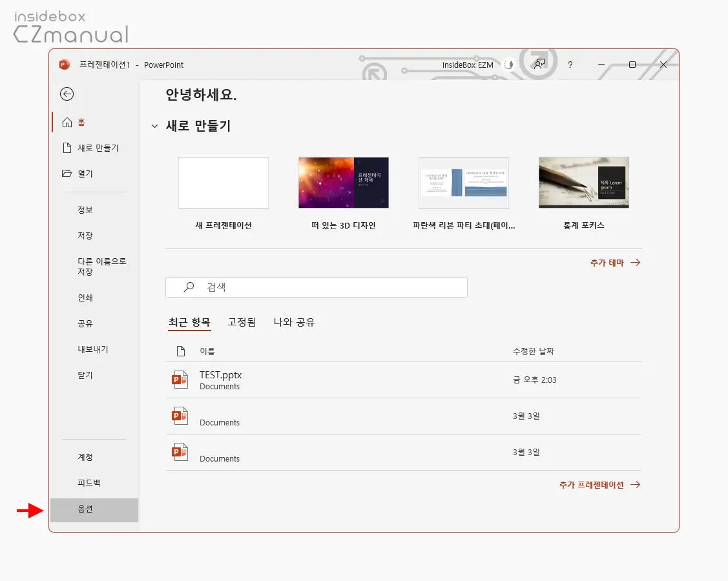Close the PowerPoint window
The image size is (728, 581).
coord(663,65)
